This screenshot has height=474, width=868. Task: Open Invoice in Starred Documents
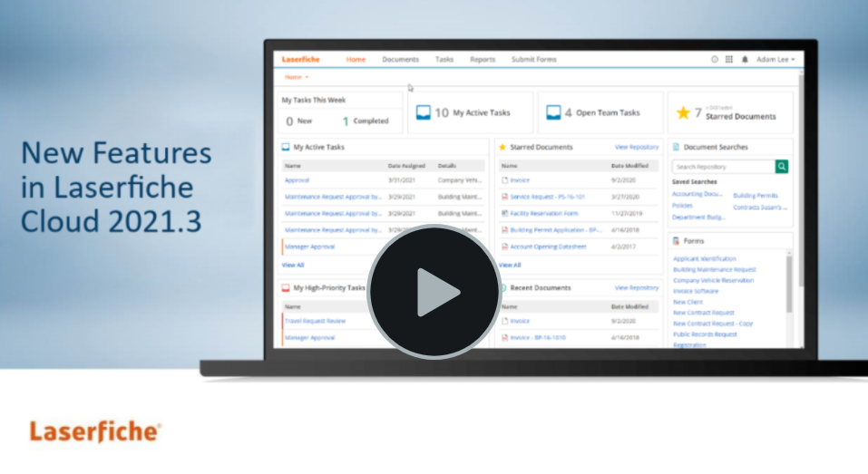520,180
